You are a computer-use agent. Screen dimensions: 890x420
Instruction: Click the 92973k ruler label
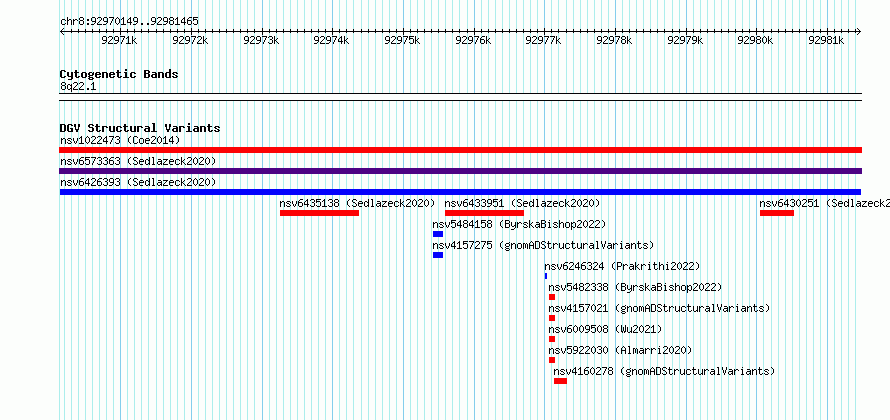point(261,40)
